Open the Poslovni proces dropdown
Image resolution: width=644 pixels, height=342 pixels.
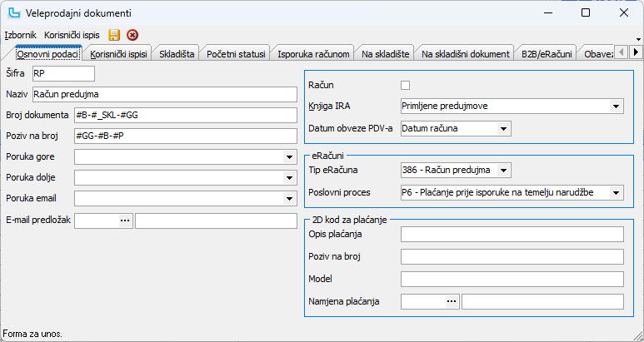tap(616, 192)
